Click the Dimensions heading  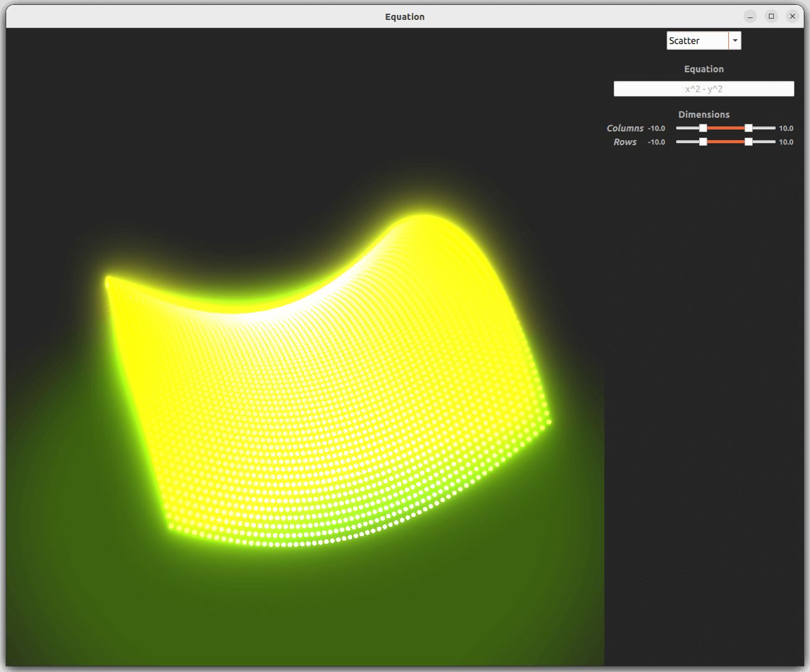point(703,115)
